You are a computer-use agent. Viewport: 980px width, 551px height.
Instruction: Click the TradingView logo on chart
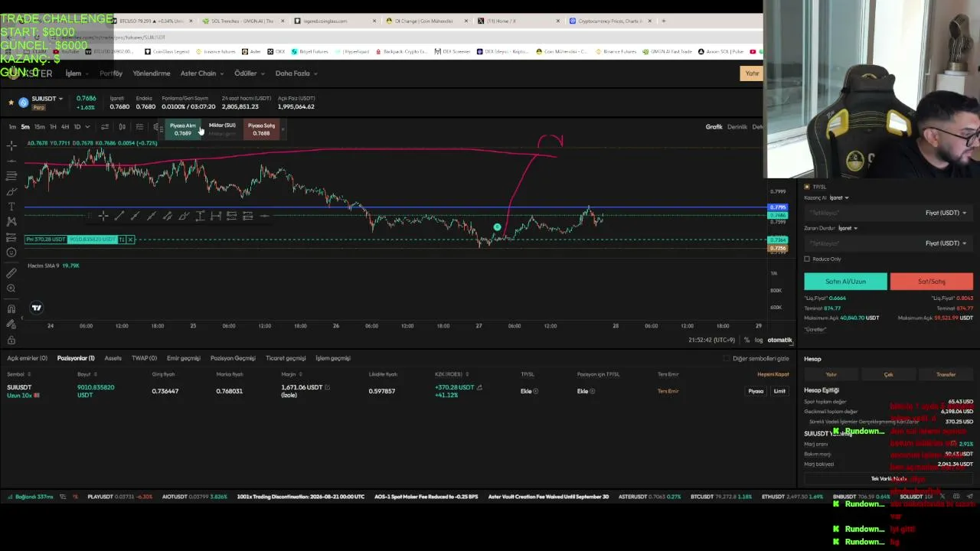(36, 308)
